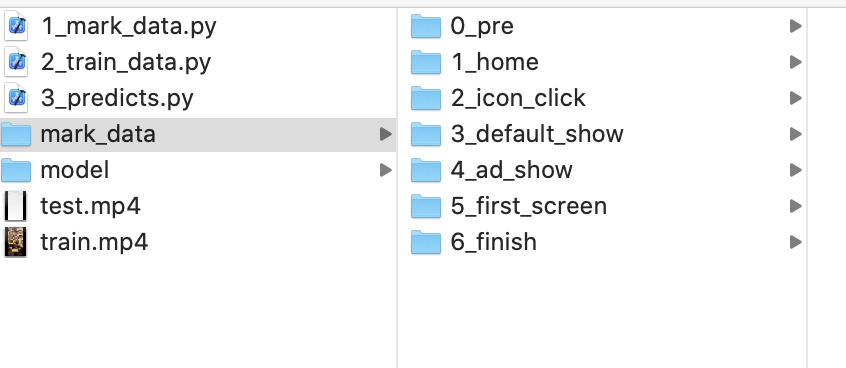Screen dimensions: 846x368
Task: Select the 3_predicts.py file icon
Action: (16, 98)
